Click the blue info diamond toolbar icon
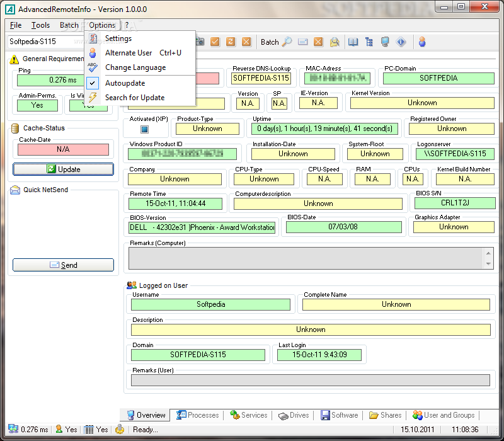 tap(401, 42)
